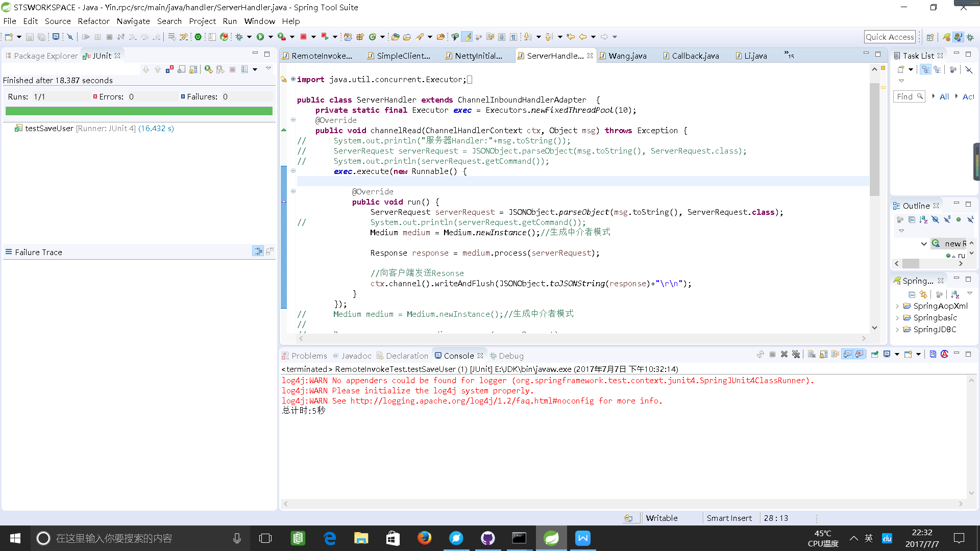Viewport: 980px width, 551px height.
Task: Click the Test Run History icon
Action: coord(244,69)
